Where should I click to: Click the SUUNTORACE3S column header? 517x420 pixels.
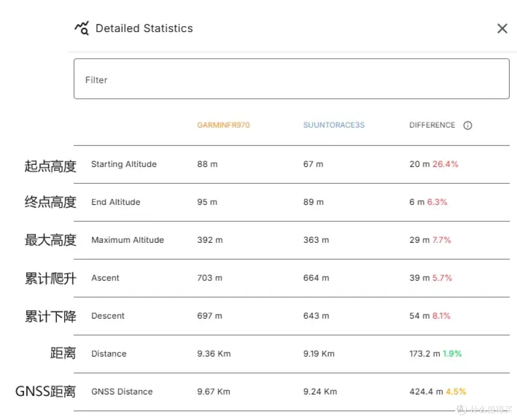point(334,125)
